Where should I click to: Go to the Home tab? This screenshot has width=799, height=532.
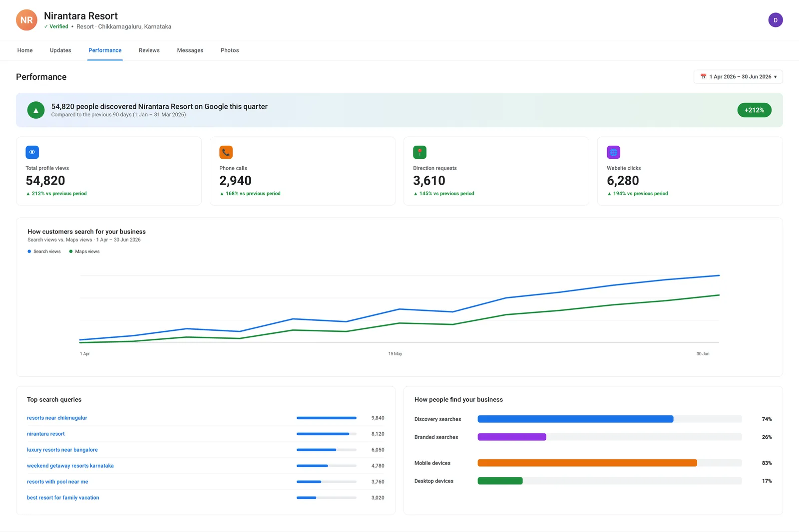click(x=25, y=50)
